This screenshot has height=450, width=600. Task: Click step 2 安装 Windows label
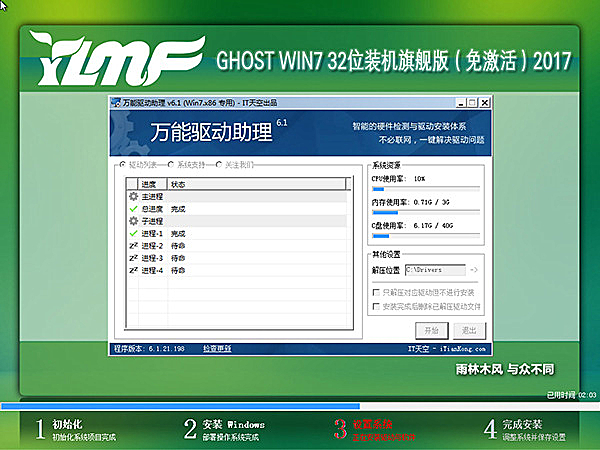coord(233,424)
